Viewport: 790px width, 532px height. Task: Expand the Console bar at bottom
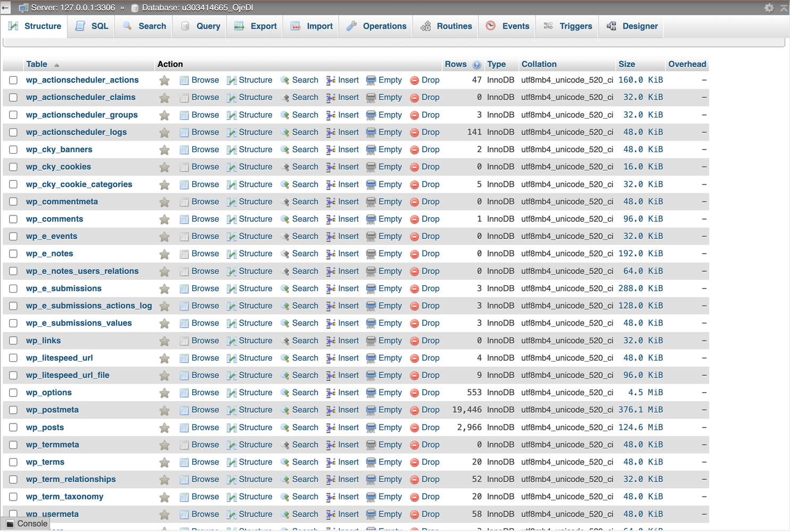point(27,523)
